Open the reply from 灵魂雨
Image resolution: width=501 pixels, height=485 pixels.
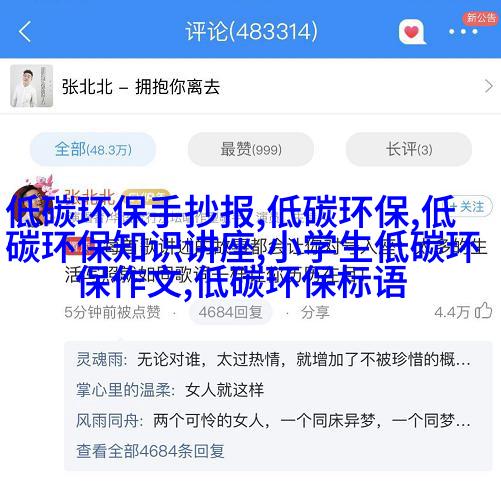(x=273, y=360)
